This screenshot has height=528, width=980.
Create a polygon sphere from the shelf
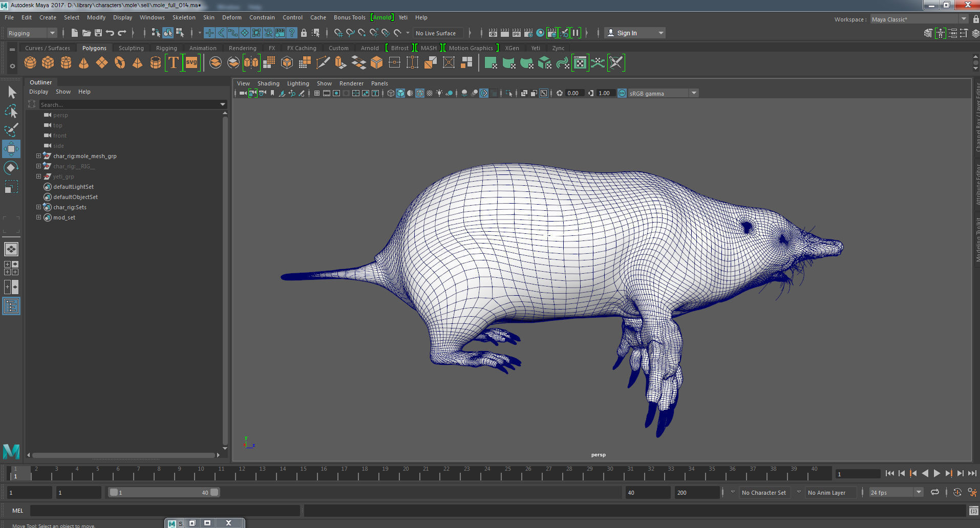tap(30, 62)
